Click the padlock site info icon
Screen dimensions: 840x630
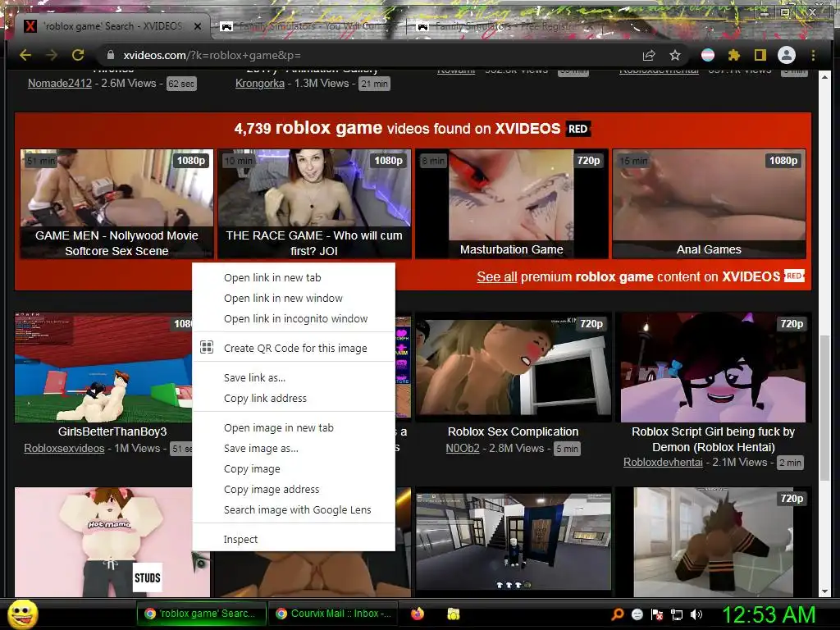click(111, 55)
